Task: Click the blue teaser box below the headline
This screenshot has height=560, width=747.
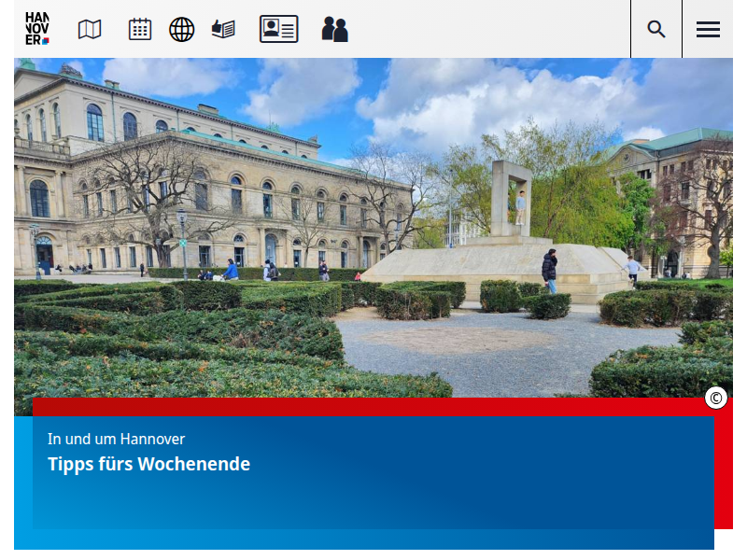Action: tap(373, 504)
